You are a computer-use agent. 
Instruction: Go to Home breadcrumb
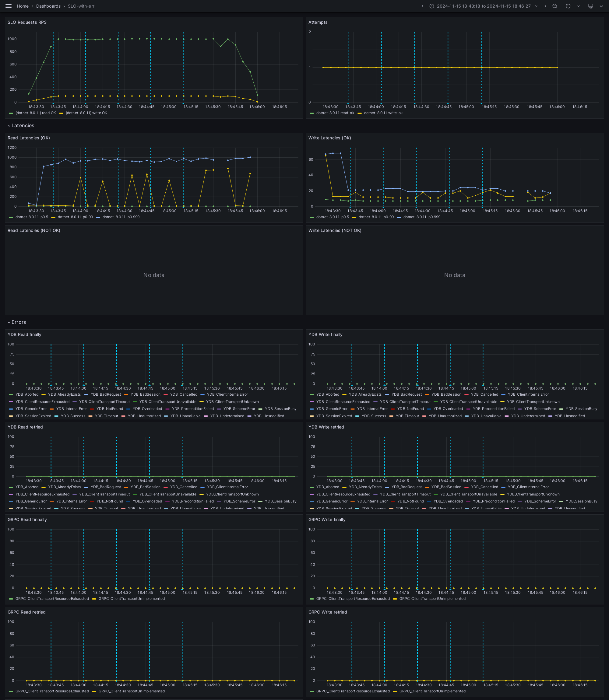[x=23, y=6]
